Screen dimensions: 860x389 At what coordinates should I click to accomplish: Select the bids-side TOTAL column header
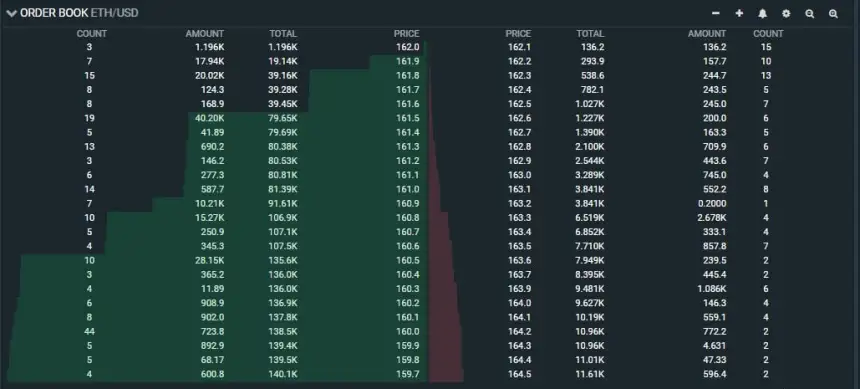point(283,33)
